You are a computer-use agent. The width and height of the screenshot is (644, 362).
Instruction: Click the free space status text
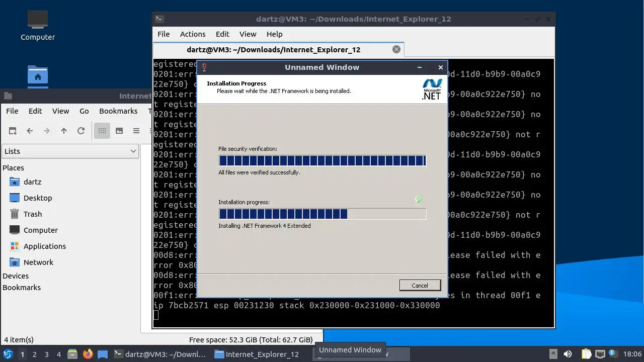click(251, 340)
